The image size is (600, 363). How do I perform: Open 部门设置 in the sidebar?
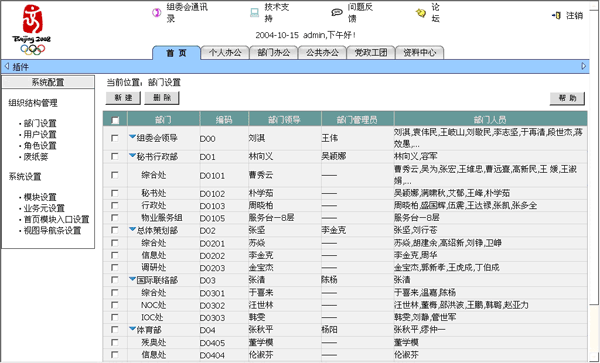click(x=40, y=123)
